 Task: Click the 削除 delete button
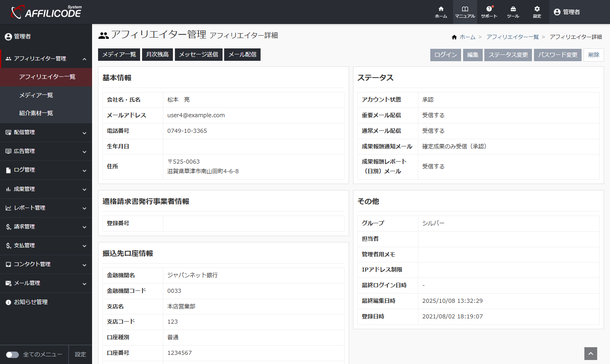[x=594, y=55]
